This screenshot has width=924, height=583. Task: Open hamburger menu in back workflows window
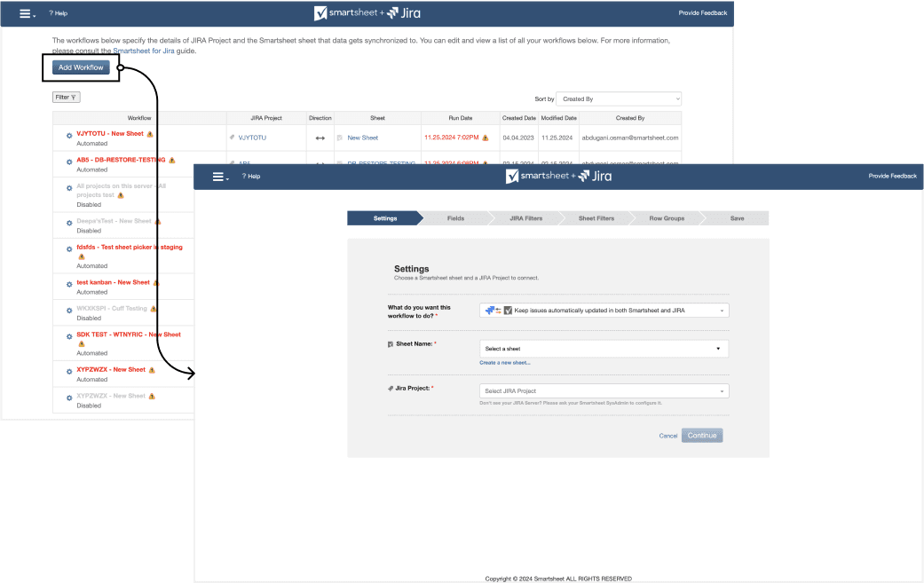pos(27,13)
